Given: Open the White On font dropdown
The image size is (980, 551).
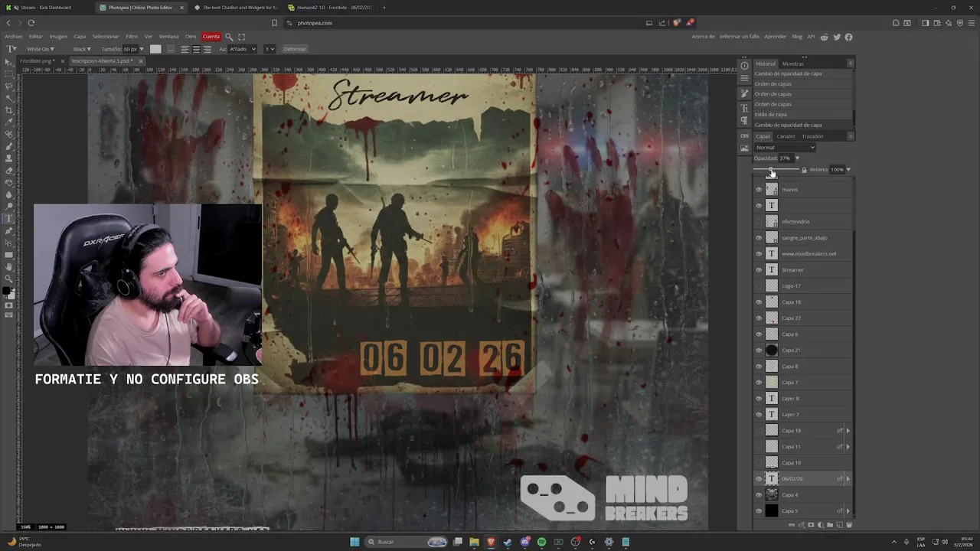Looking at the screenshot, I should click(x=41, y=49).
